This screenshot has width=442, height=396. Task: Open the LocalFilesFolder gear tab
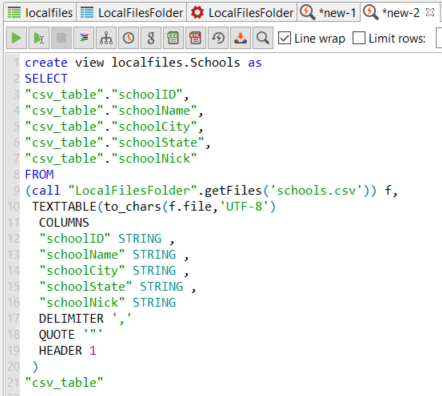point(242,13)
